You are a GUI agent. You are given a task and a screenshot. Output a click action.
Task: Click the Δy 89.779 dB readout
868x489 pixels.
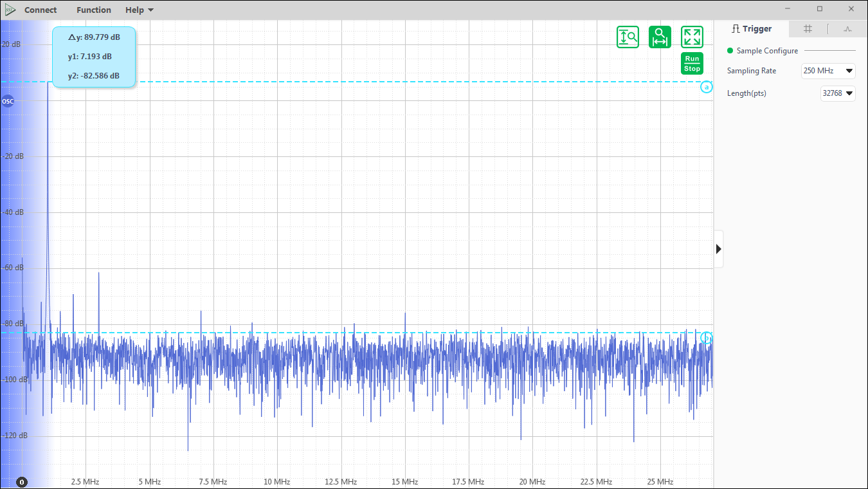94,37
